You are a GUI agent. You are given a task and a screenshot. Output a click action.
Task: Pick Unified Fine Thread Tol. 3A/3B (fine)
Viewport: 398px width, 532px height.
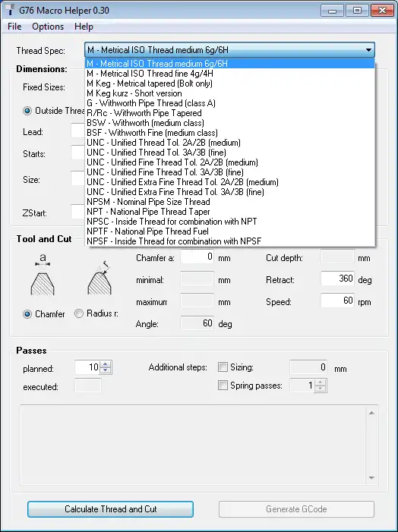[230, 172]
